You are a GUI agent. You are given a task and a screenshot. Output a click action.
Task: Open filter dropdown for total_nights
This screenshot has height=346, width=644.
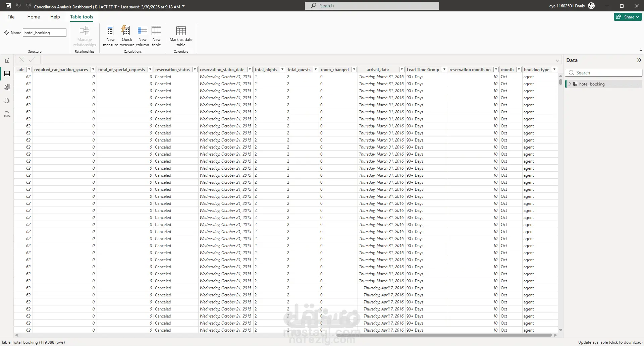point(282,69)
